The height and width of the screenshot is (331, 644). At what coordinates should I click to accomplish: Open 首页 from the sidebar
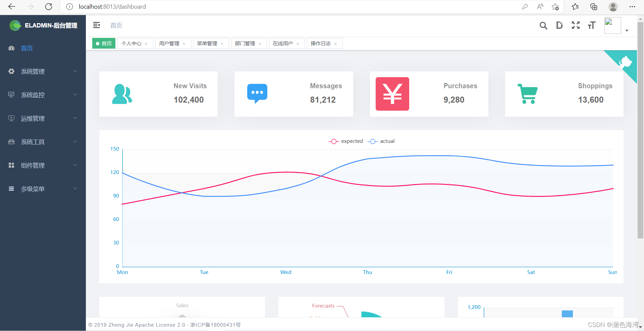(x=27, y=48)
